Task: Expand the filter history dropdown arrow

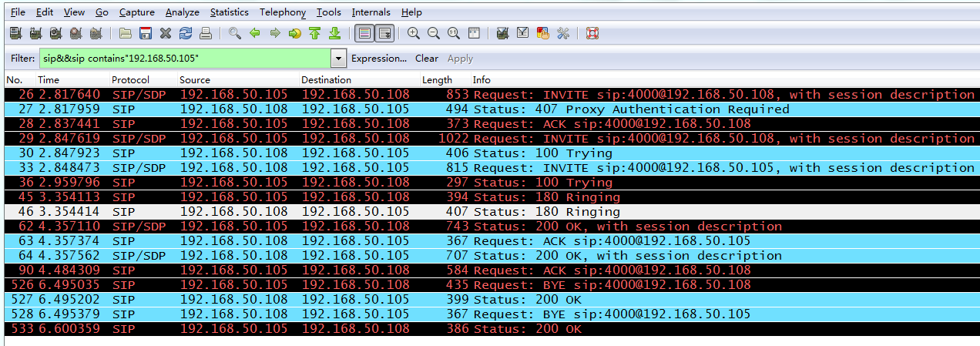Action: tap(338, 59)
